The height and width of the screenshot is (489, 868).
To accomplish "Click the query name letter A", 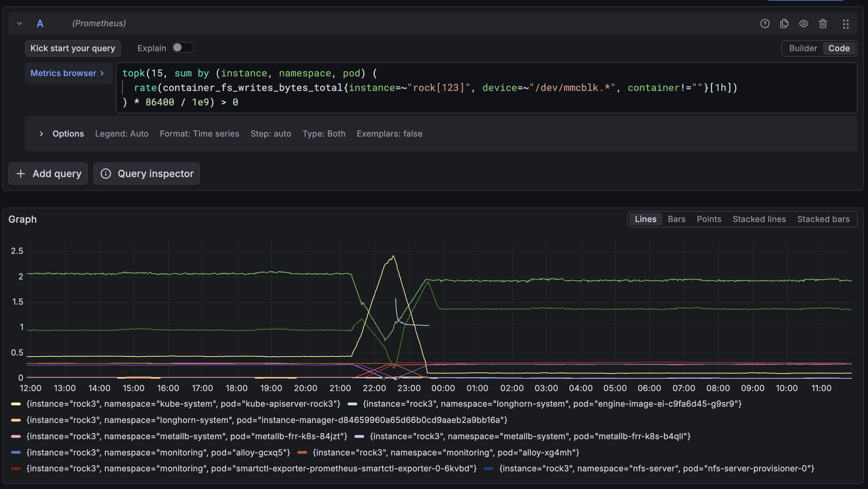I will coord(40,24).
